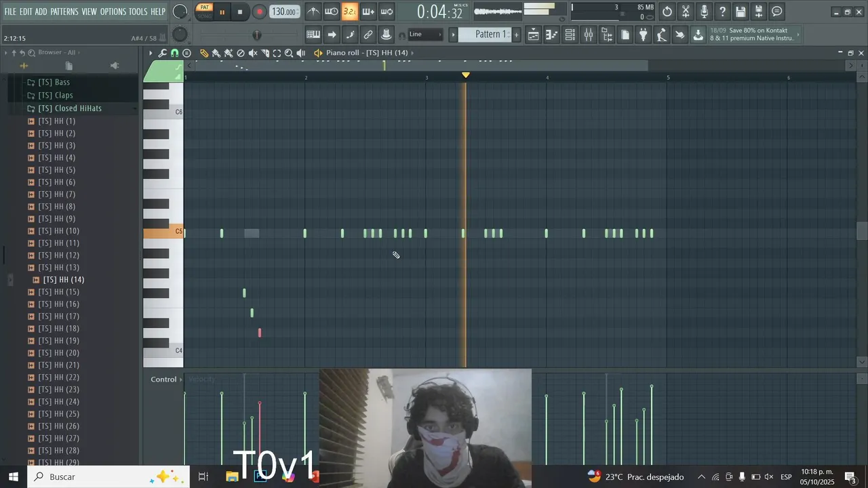Save the project with floppy disk icon
The height and width of the screenshot is (488, 868).
(741, 12)
